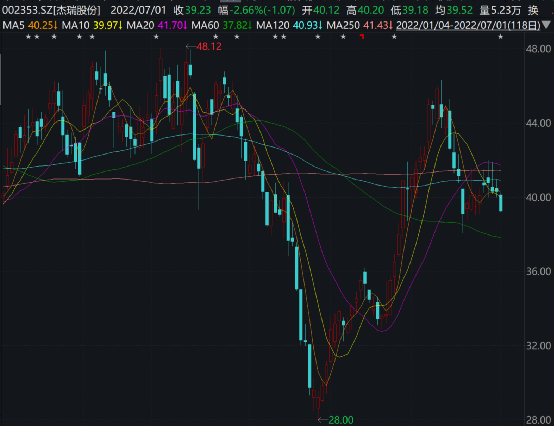This screenshot has width=554, height=426.
Task: Click the red event flag marker
Action: 362,36
